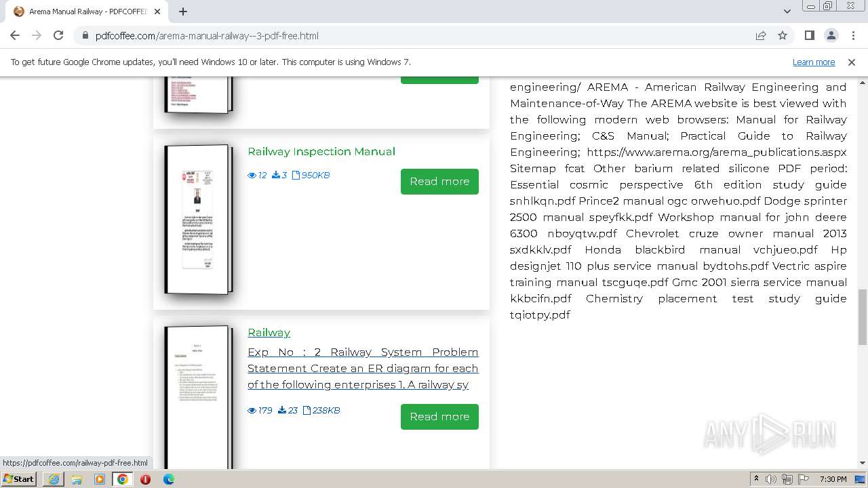Open the Railway document cover thumbnail

click(198, 397)
